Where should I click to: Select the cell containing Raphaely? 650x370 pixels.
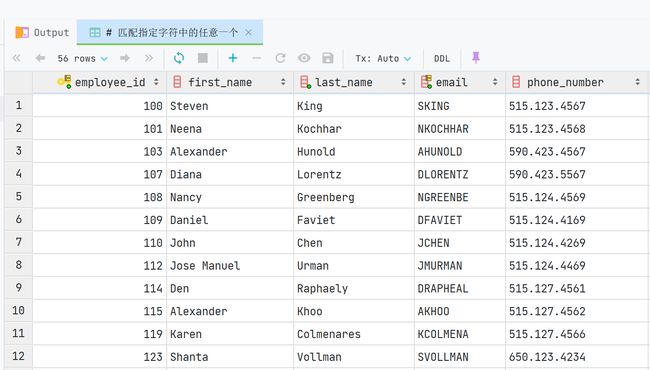[x=354, y=288]
